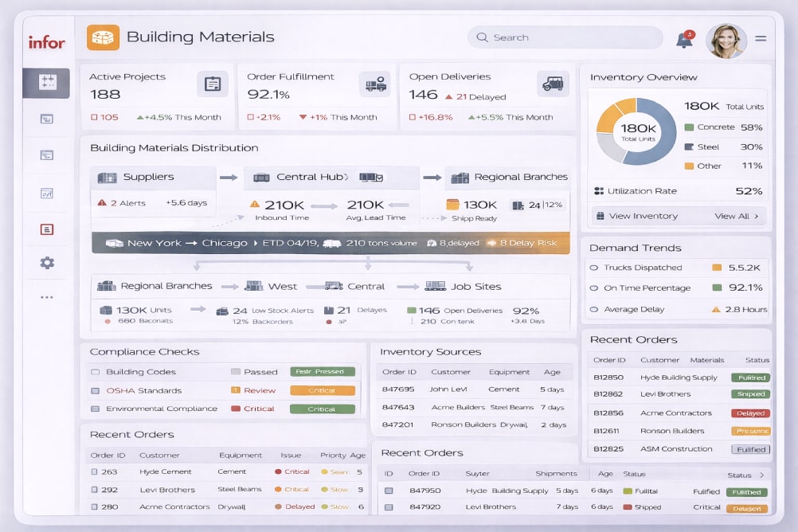Select checkbox for order 263
Screen dimensions: 798x532
point(96,471)
